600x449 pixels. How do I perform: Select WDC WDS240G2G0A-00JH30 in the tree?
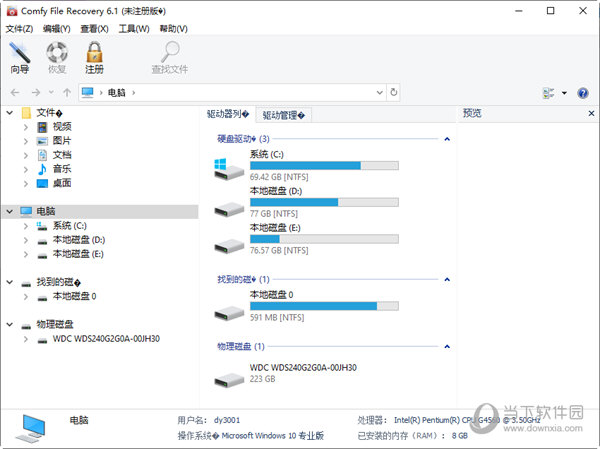coord(106,339)
